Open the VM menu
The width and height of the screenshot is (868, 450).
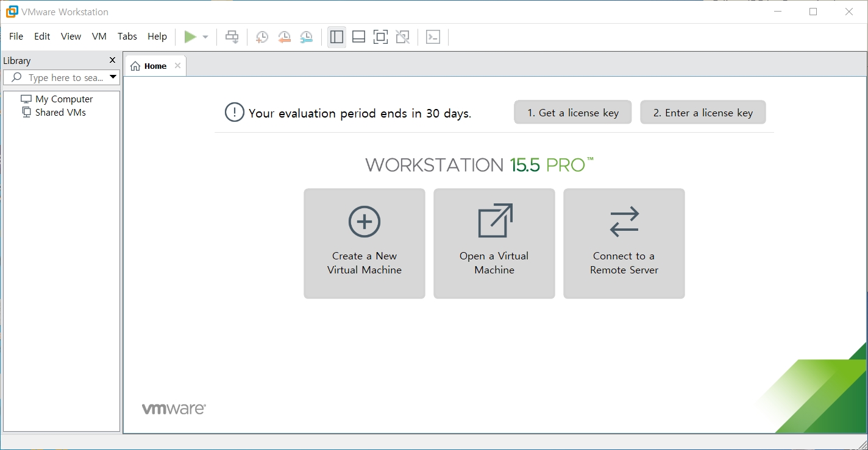click(x=99, y=37)
